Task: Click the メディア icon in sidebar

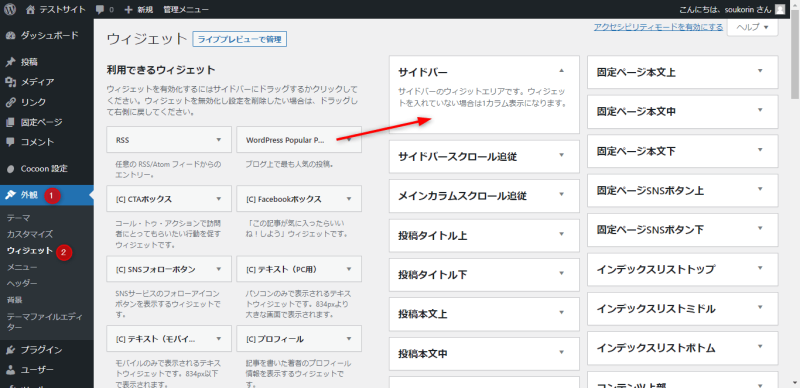Action: click(10, 82)
